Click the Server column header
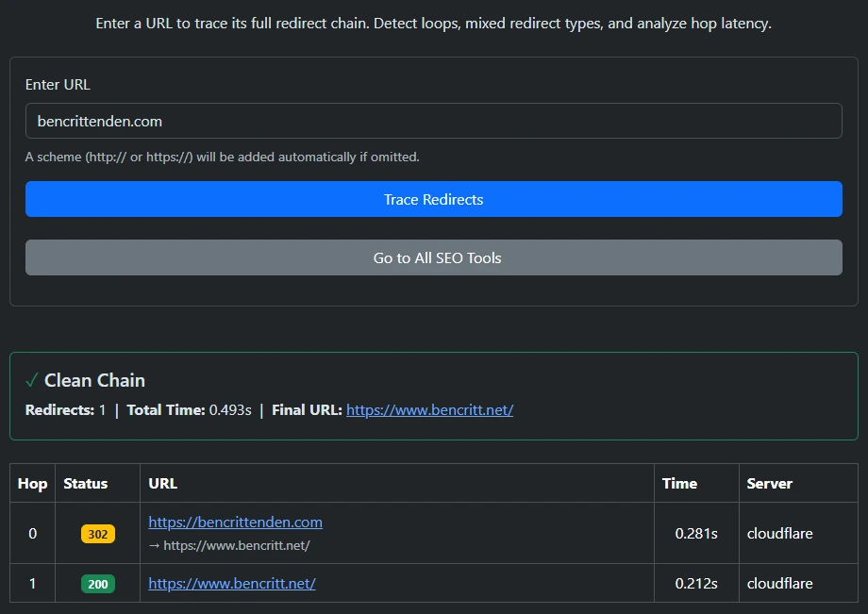 point(768,483)
